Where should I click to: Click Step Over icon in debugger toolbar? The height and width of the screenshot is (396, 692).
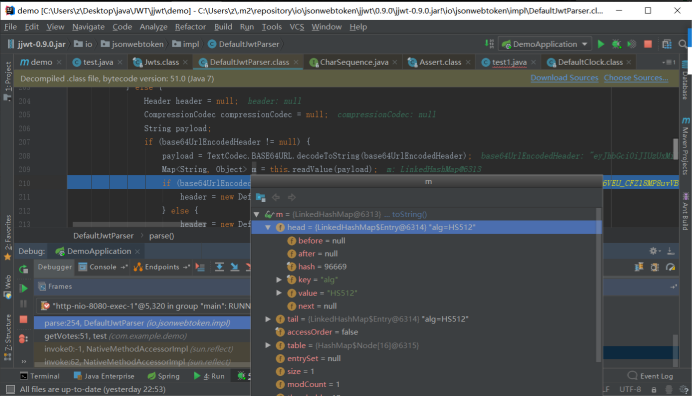[x=219, y=267]
